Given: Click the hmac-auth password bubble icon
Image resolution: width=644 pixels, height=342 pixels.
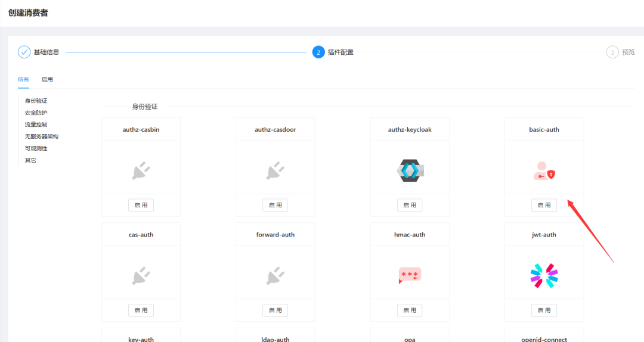Looking at the screenshot, I should [x=410, y=275].
